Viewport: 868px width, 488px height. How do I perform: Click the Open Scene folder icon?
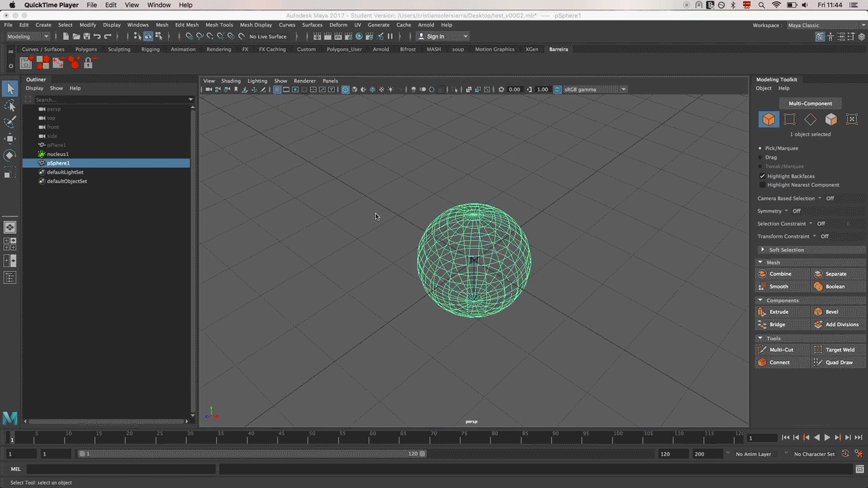click(77, 36)
